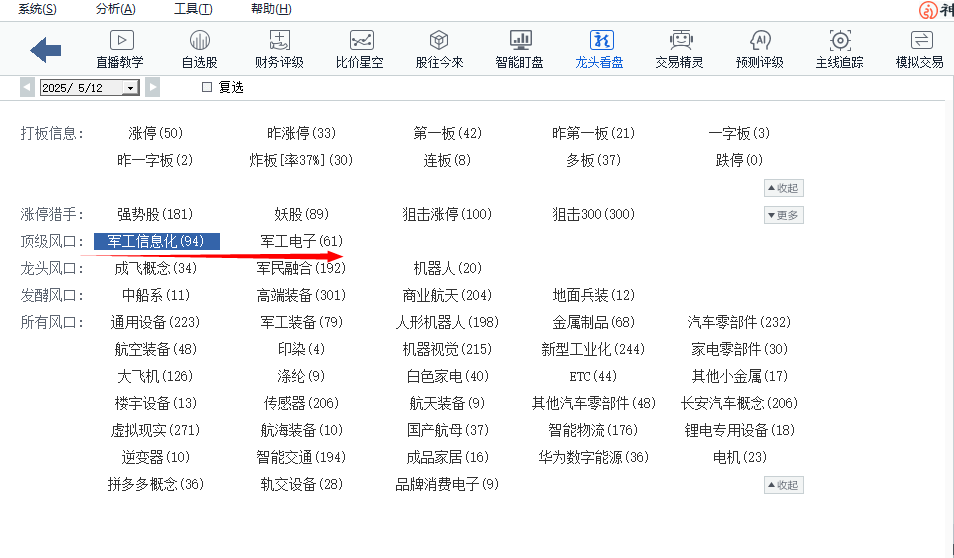954x558 pixels.
Task: Open 智能盯盘 monitor icon
Action: 520,41
